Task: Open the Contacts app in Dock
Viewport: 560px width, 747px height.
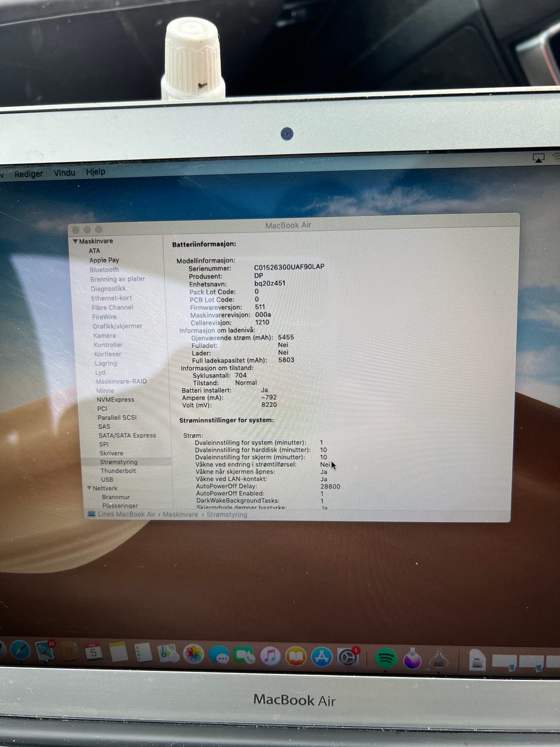Action: (69, 651)
